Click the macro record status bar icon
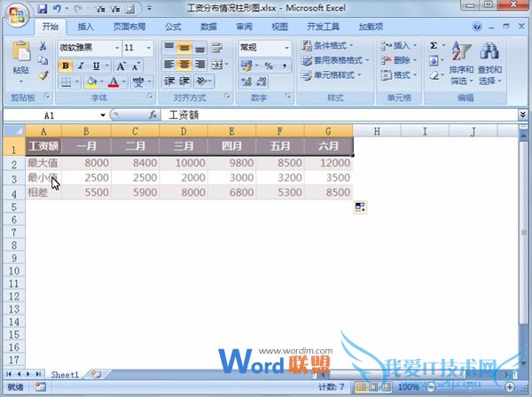532x397 pixels. pyautogui.click(x=41, y=387)
